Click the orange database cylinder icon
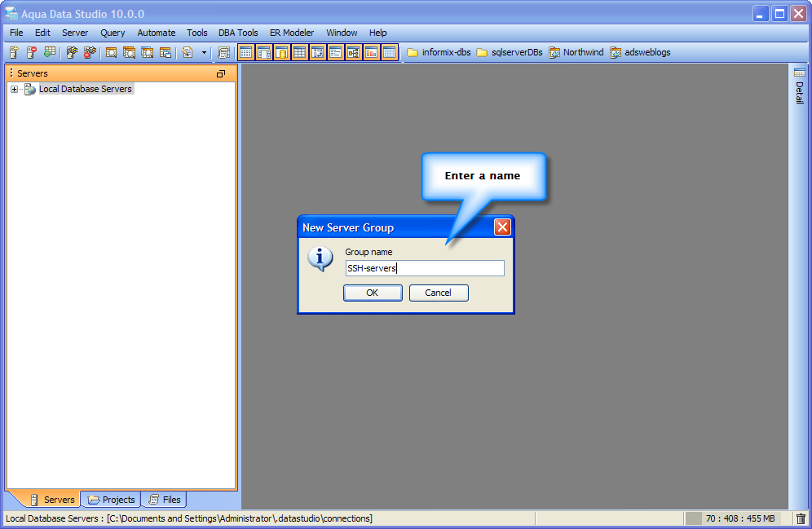 (282, 52)
